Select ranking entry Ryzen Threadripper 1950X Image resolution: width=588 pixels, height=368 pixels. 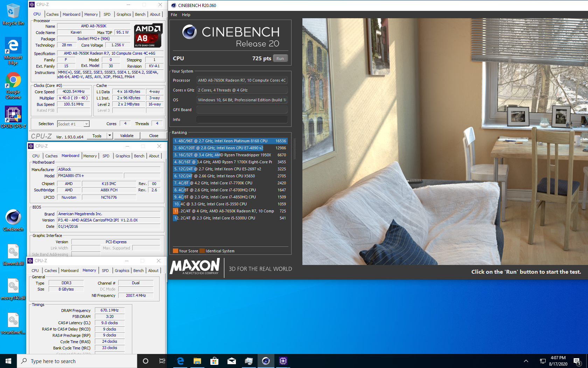(x=230, y=155)
